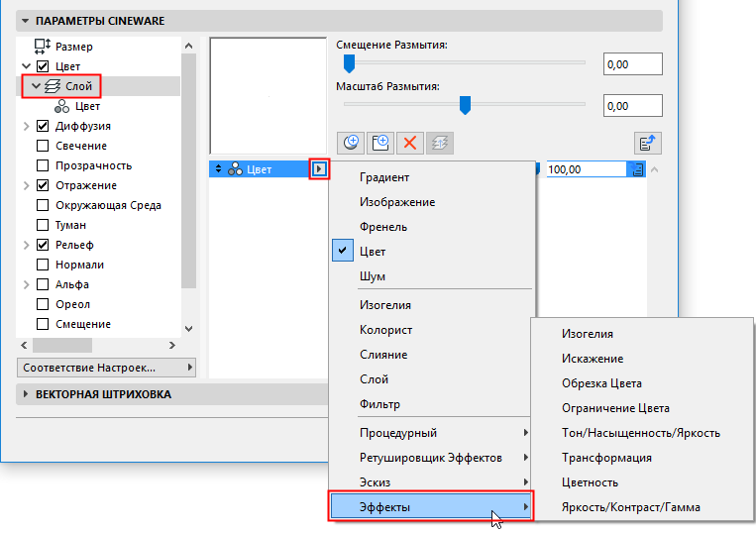The height and width of the screenshot is (533, 756).
Task: Click the icon beside the 100,00 field
Action: tap(637, 169)
